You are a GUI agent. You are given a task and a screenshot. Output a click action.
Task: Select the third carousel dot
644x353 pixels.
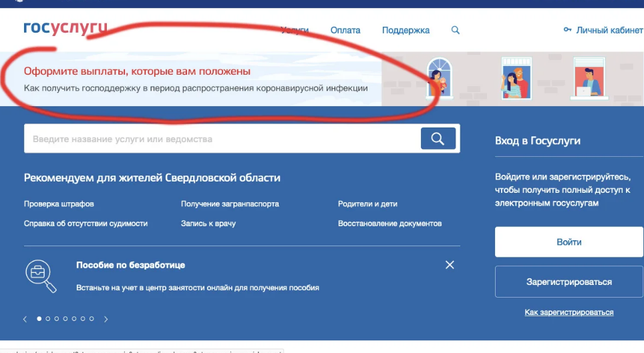point(57,318)
